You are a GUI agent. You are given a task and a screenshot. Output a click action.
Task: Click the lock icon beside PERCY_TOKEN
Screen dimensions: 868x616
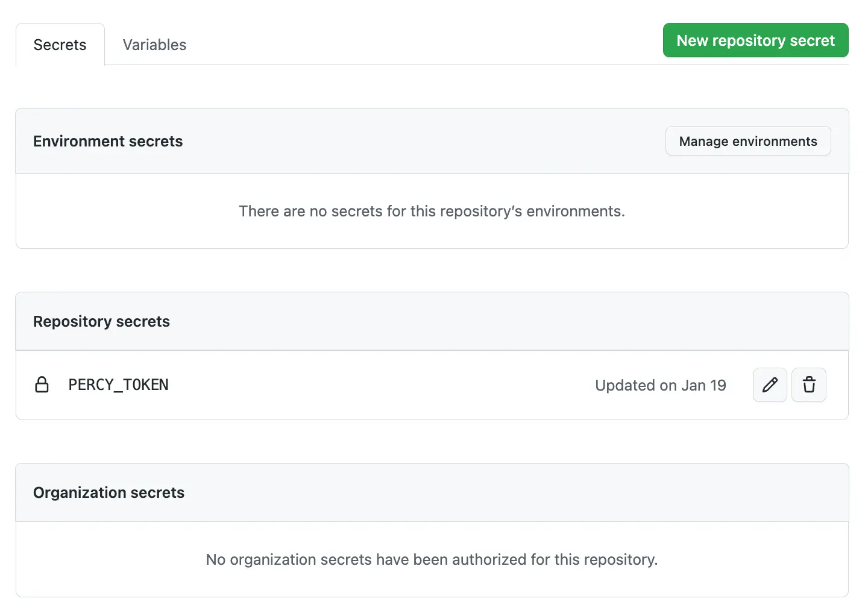42,385
